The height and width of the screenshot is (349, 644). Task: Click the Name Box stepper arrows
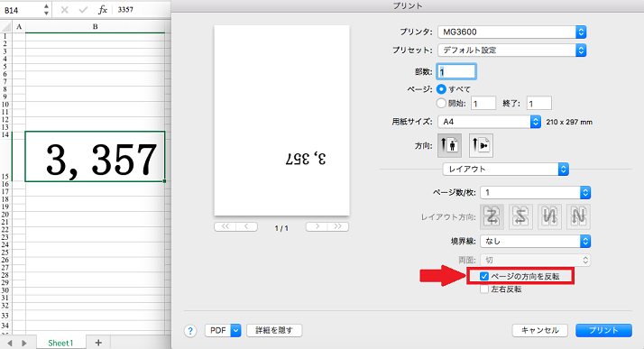click(46, 10)
